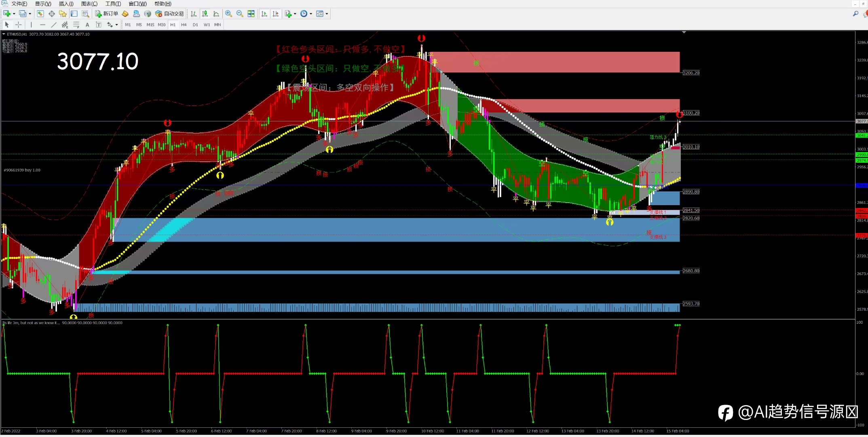Viewport: 868px width, 437px height.
Task: Click the add indicators icon
Action: tap(288, 14)
